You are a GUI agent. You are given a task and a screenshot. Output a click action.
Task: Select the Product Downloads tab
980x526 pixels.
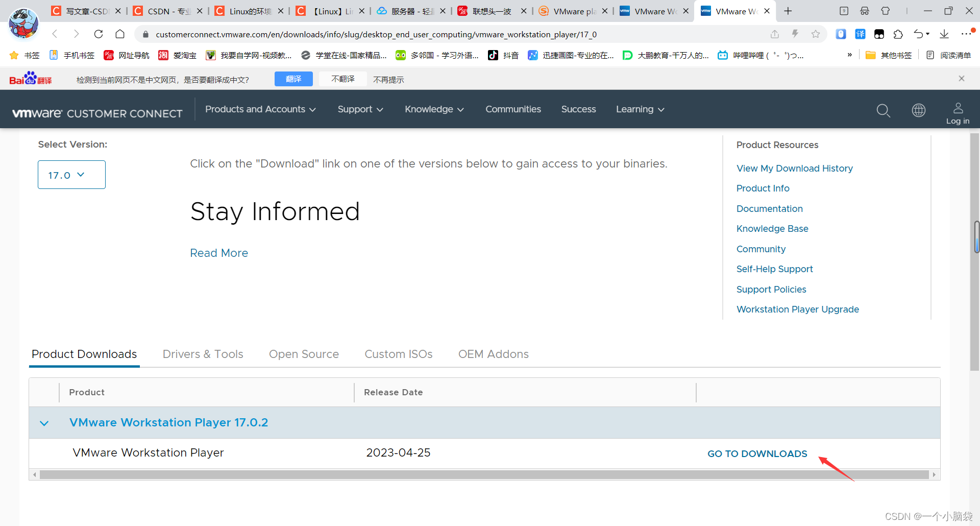pyautogui.click(x=84, y=354)
